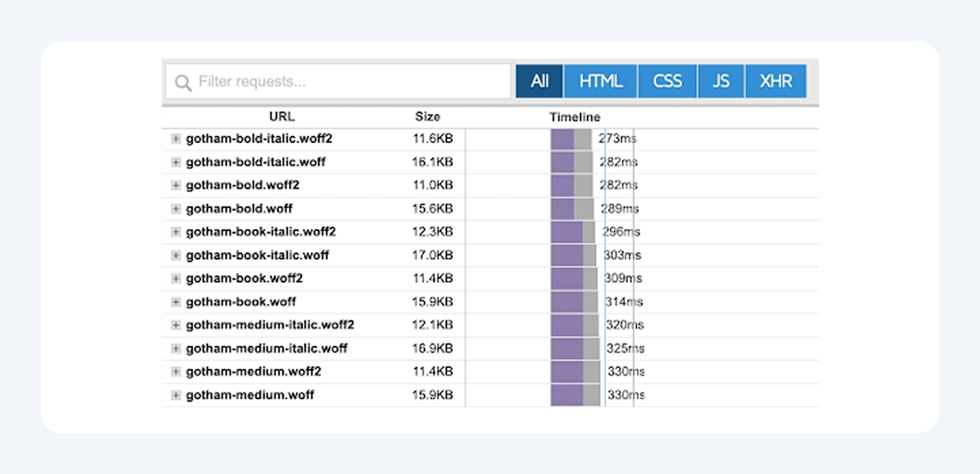The height and width of the screenshot is (474, 980).
Task: Switch to the CSS filter
Action: click(x=668, y=81)
